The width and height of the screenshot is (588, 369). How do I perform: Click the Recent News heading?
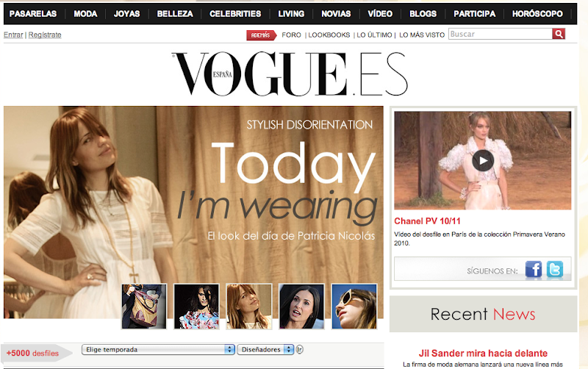[x=483, y=315]
